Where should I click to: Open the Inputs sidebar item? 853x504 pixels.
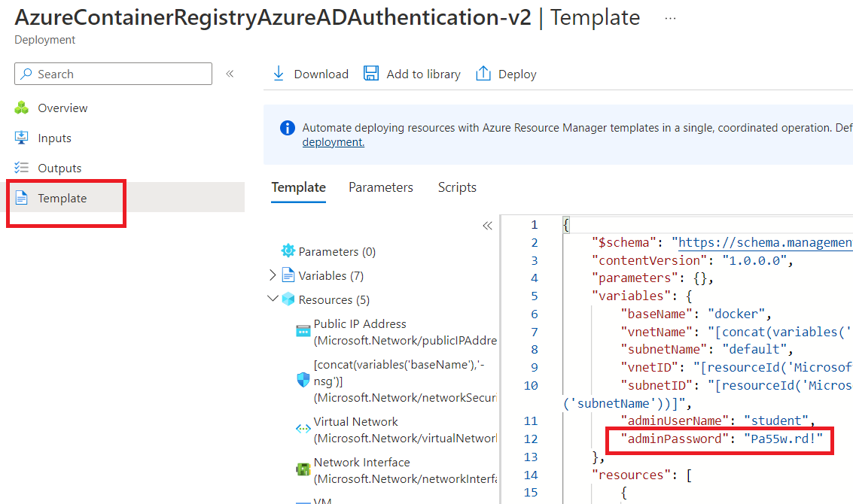click(54, 138)
